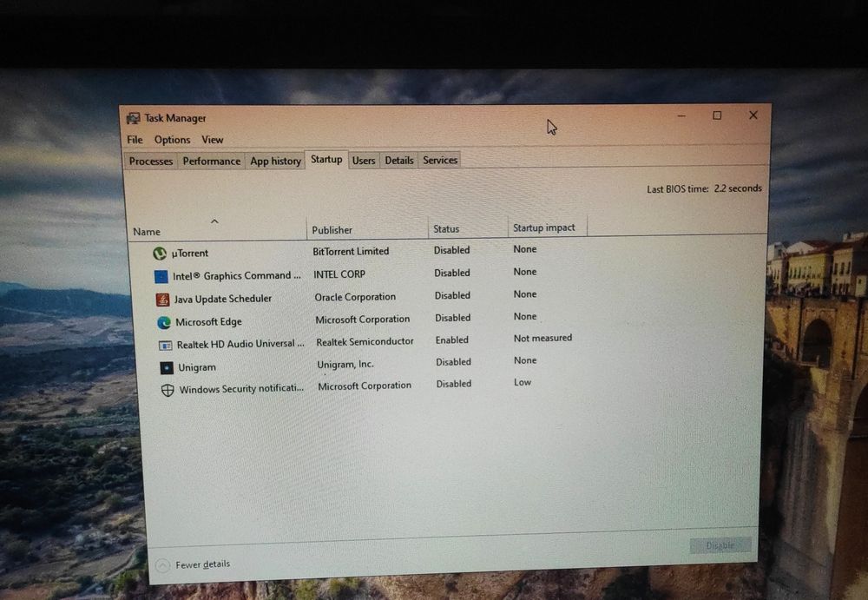Switch to the Details tab

pos(399,160)
